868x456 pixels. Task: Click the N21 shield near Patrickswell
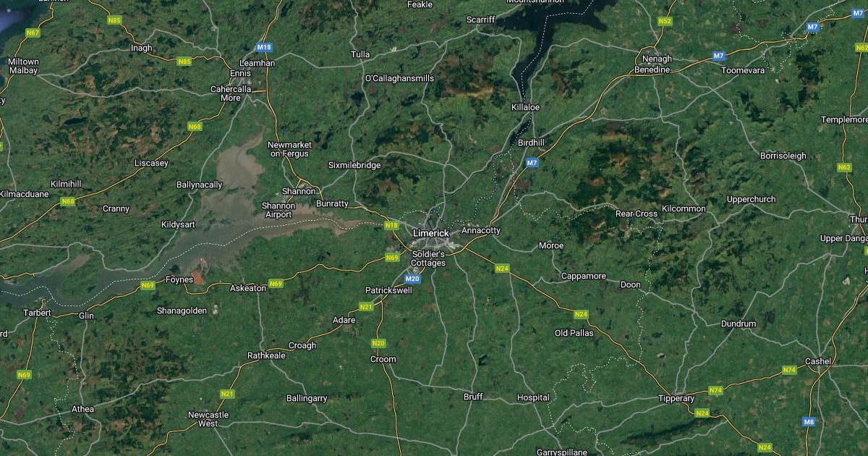(x=366, y=307)
